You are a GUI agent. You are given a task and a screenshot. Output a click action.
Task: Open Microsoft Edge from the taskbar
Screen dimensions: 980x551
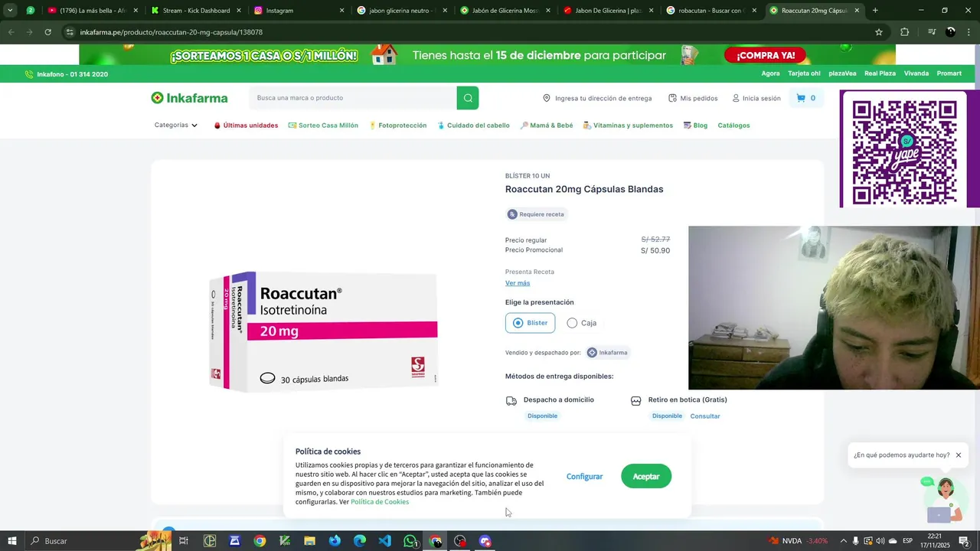(359, 541)
